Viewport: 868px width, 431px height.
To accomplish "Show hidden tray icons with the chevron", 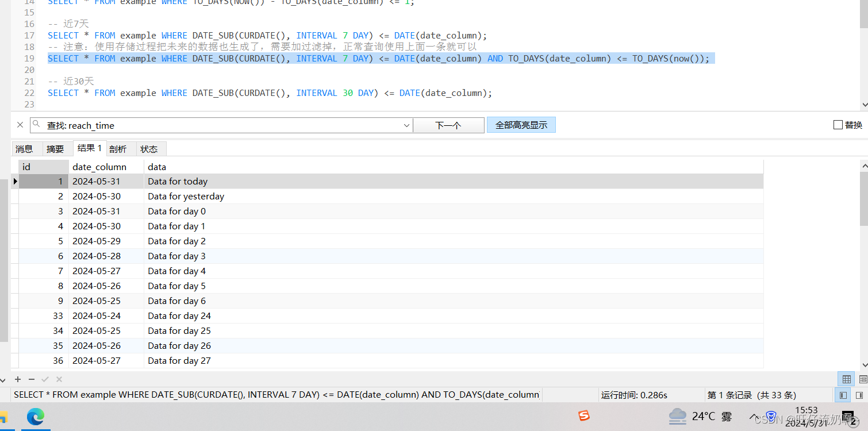I will pos(754,417).
